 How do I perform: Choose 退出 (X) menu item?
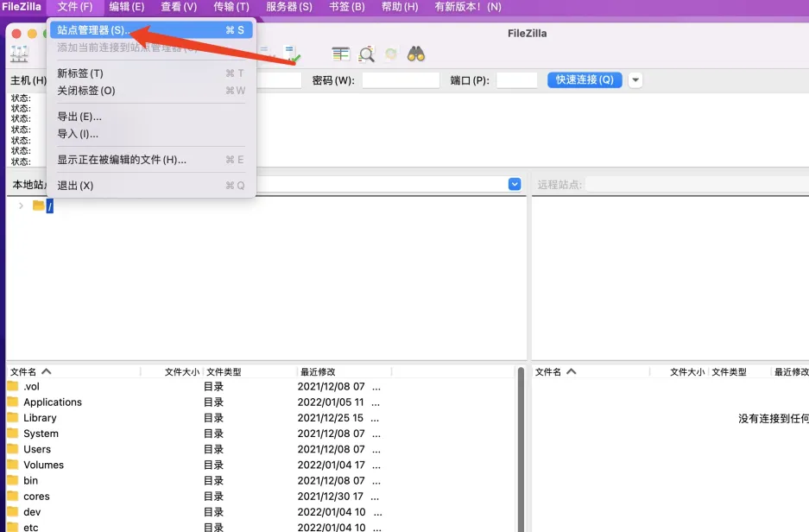tap(151, 186)
